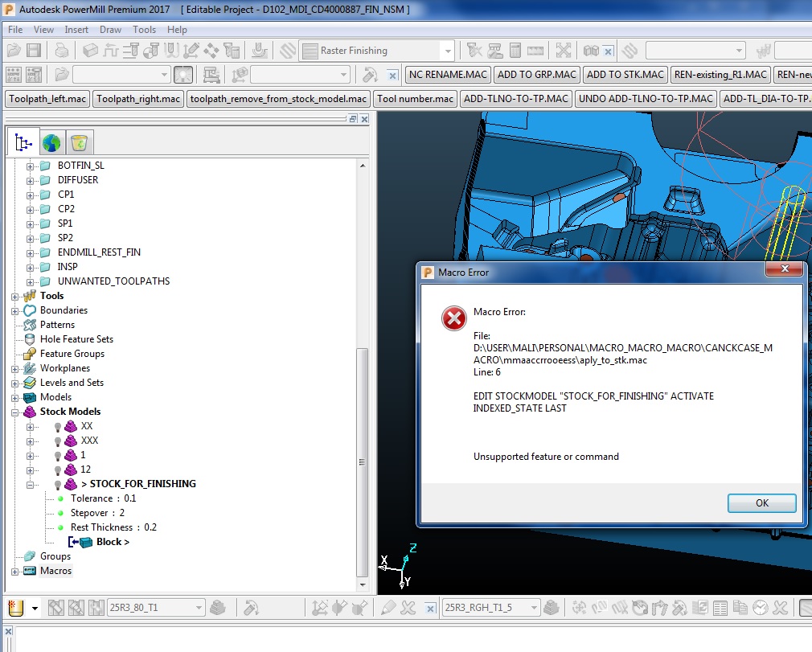Collapse the Stock Models tree branch
The image size is (812, 652).
coord(14,412)
